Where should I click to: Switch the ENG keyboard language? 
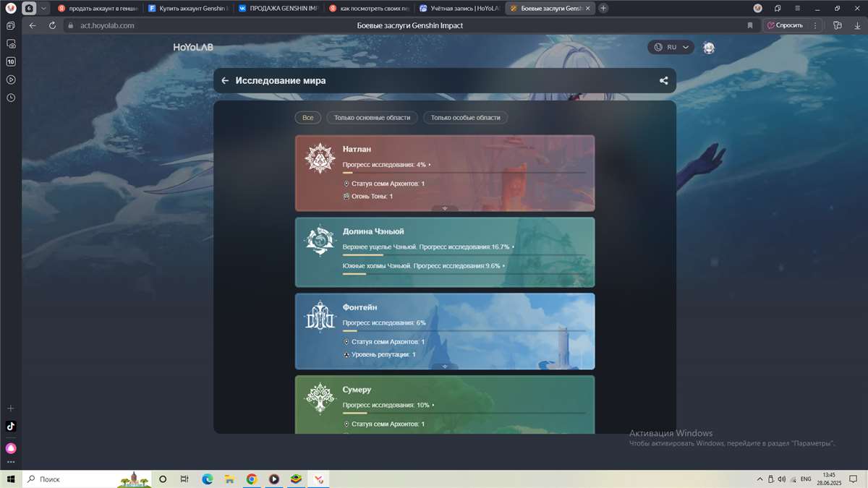point(806,479)
